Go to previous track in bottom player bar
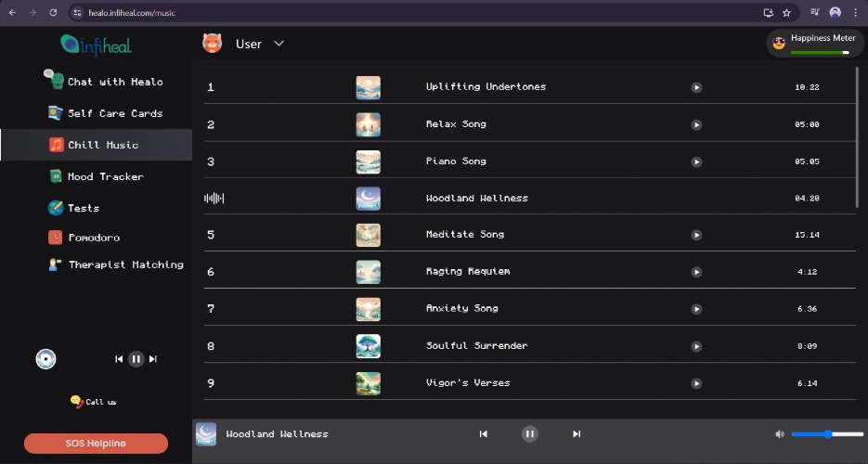868x464 pixels. tap(484, 434)
